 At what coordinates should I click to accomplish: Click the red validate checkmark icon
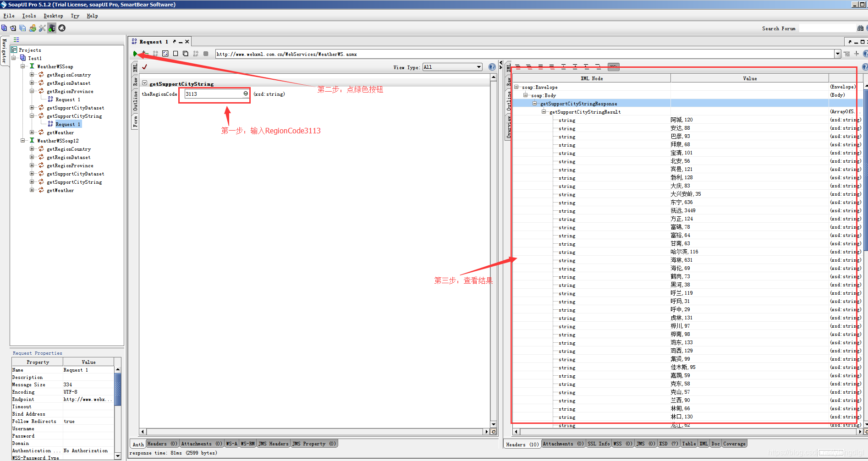pos(145,67)
